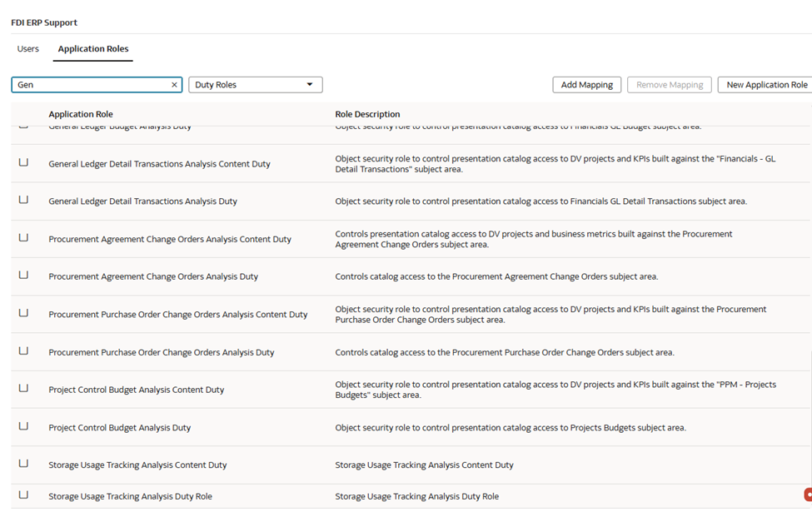Check Procurement Agreement Change Orders Analysis Duty row

(23, 276)
